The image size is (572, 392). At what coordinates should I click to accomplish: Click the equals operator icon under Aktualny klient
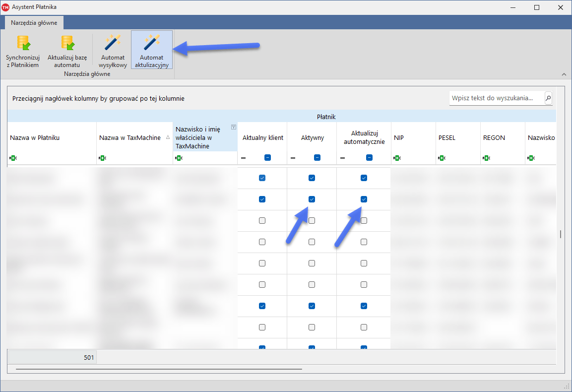244,158
